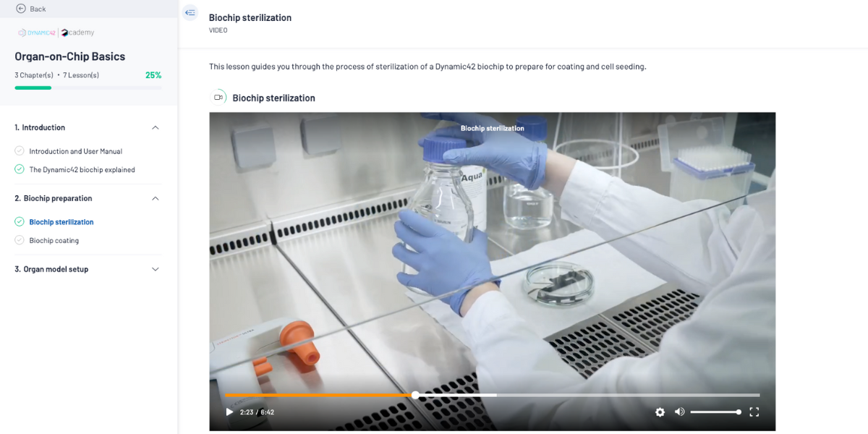Play the video using the play icon
The image size is (868, 434).
coord(229,412)
